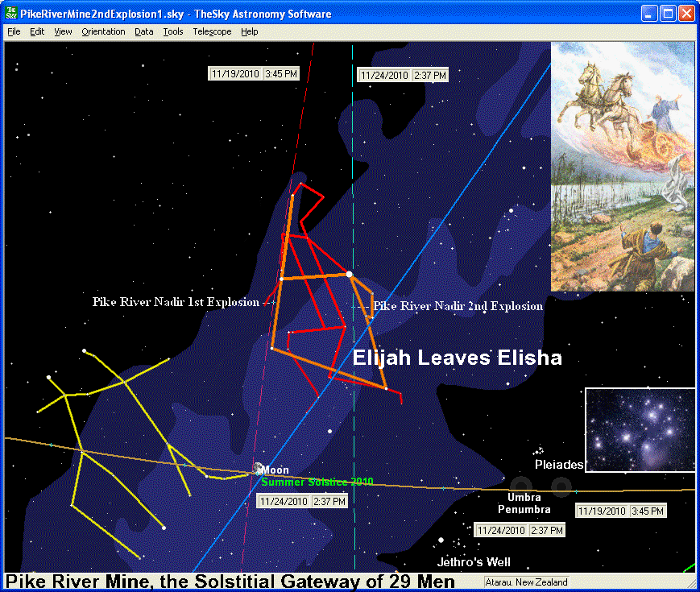Screen dimensions: 700x592
Task: Click the Umbra shadow circle
Action: [x=520, y=486]
